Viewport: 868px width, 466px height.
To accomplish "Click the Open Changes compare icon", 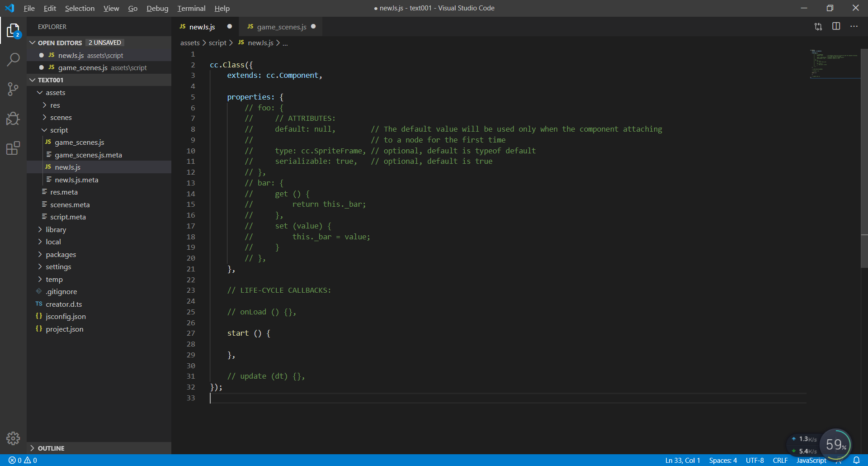I will (818, 27).
